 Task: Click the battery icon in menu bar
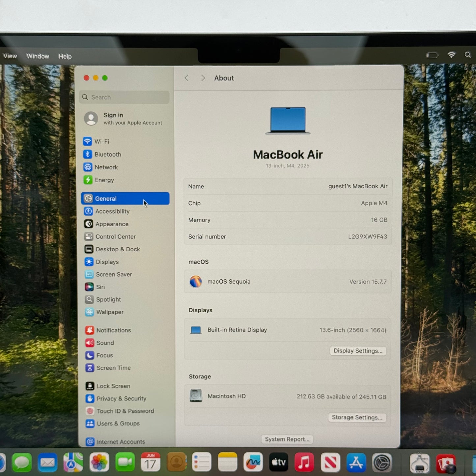(432, 55)
